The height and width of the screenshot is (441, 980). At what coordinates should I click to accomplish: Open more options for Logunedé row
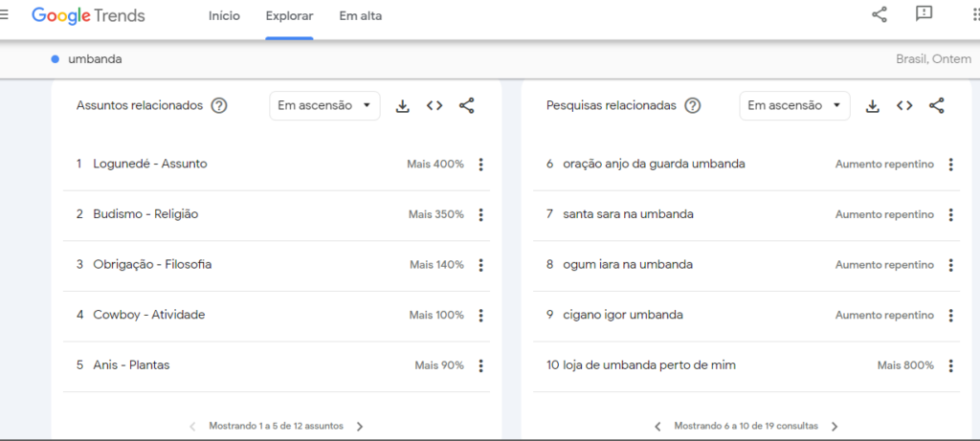tap(481, 165)
